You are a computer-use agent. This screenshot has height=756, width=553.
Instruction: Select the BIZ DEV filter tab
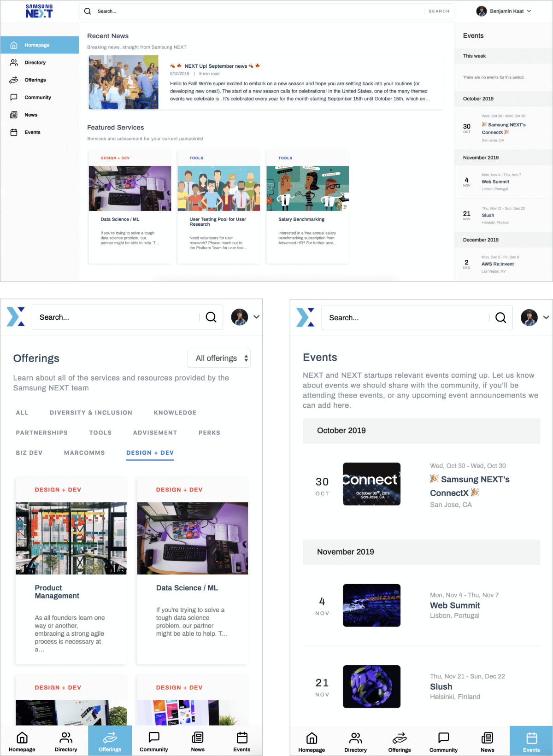(29, 453)
